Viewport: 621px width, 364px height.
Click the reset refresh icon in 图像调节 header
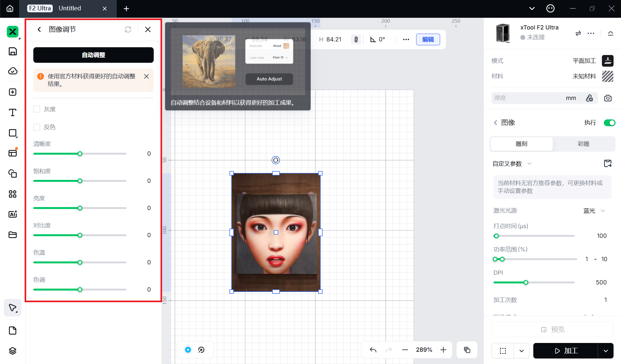[x=128, y=29]
